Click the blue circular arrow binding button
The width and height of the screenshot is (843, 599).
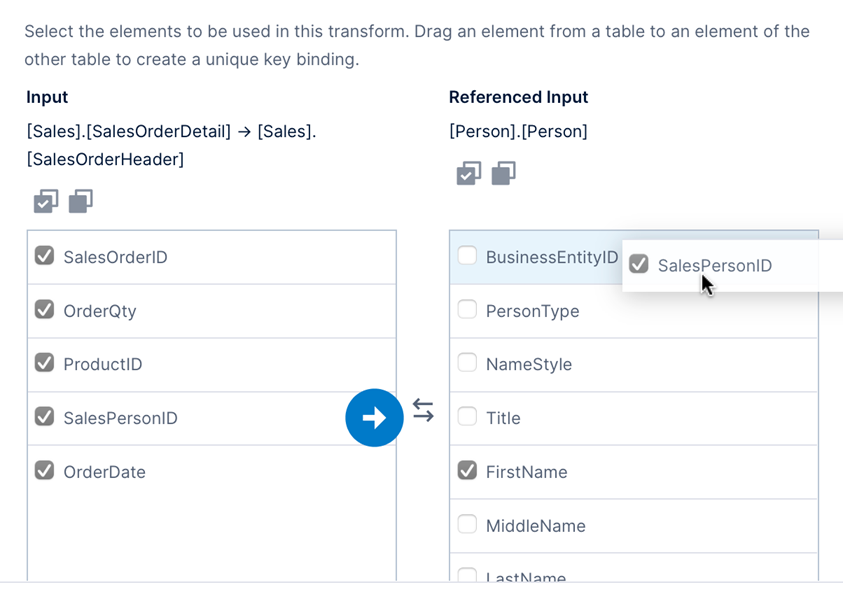(374, 418)
